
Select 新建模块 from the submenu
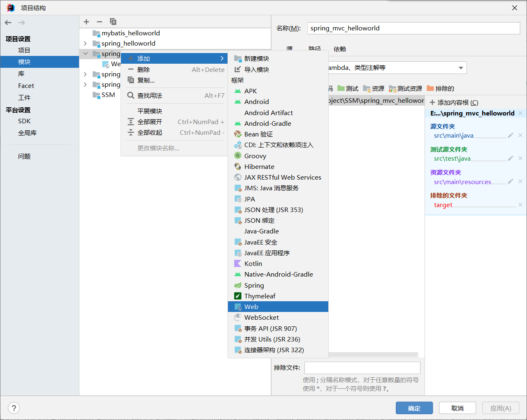click(256, 58)
